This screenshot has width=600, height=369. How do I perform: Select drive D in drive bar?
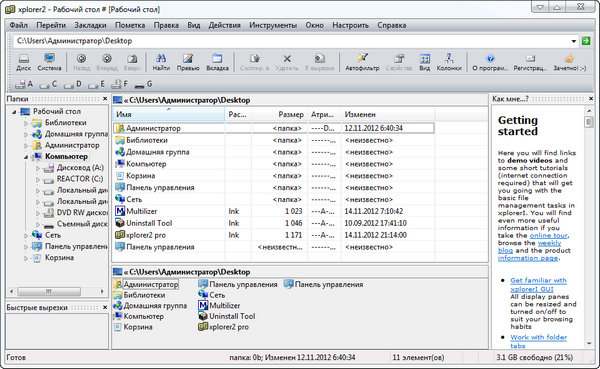(x=73, y=84)
